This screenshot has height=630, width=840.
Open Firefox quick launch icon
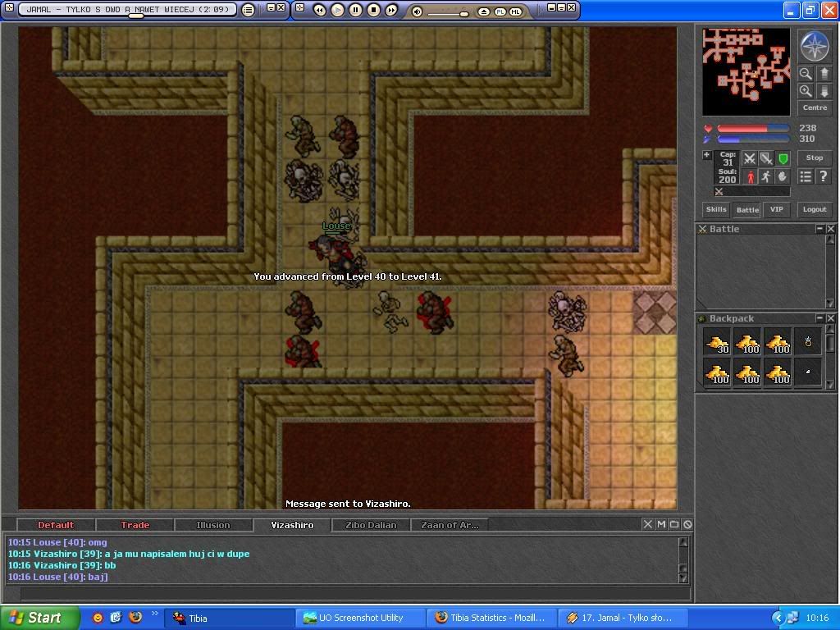click(x=135, y=617)
